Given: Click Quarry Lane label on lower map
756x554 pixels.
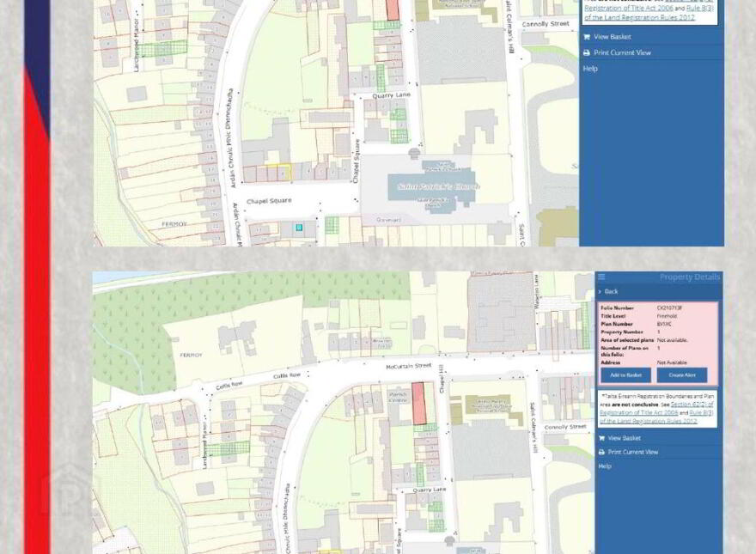Looking at the screenshot, I should (429, 490).
